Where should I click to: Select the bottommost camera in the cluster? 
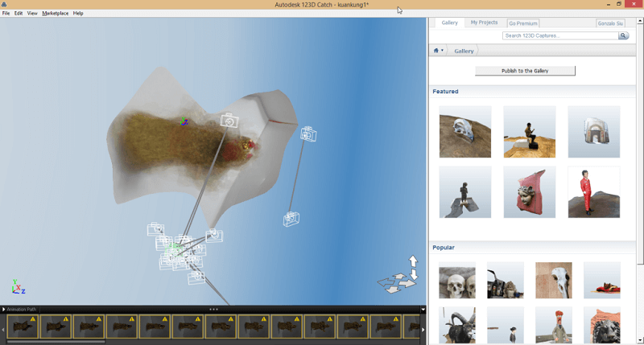tap(196, 277)
